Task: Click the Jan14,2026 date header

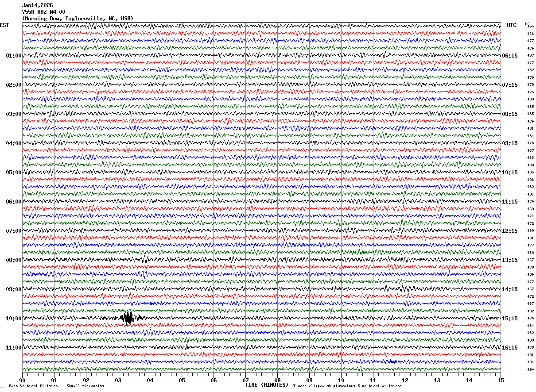Action: tap(37, 5)
